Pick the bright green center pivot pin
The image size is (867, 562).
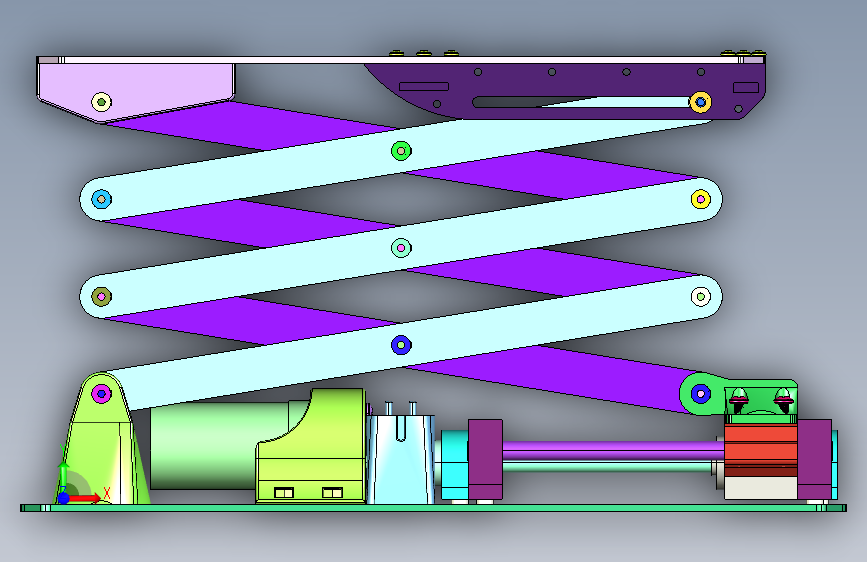pyautogui.click(x=401, y=150)
